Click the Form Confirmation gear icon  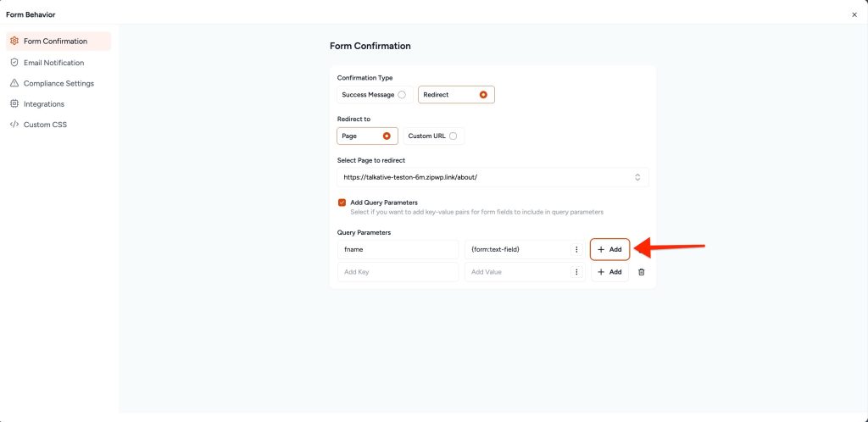click(14, 42)
